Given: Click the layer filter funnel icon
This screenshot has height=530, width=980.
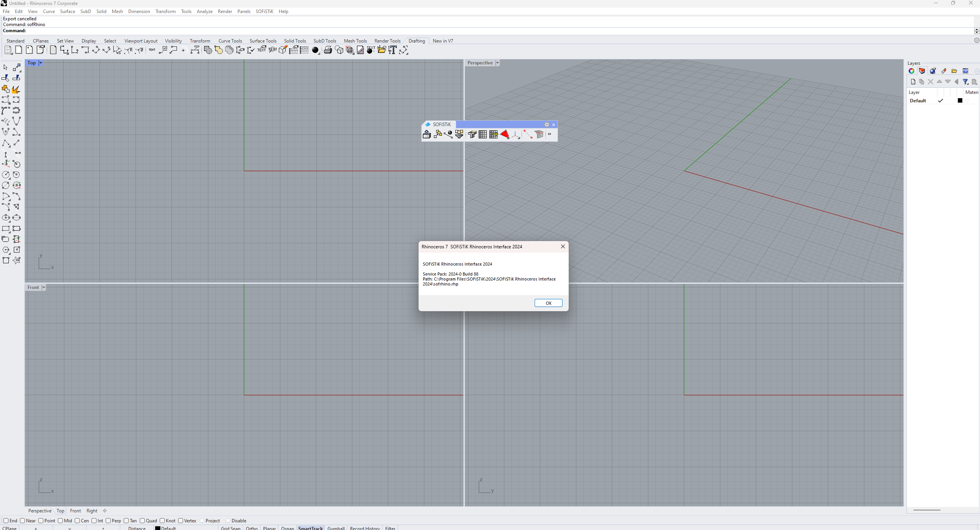Looking at the screenshot, I should coord(965,82).
